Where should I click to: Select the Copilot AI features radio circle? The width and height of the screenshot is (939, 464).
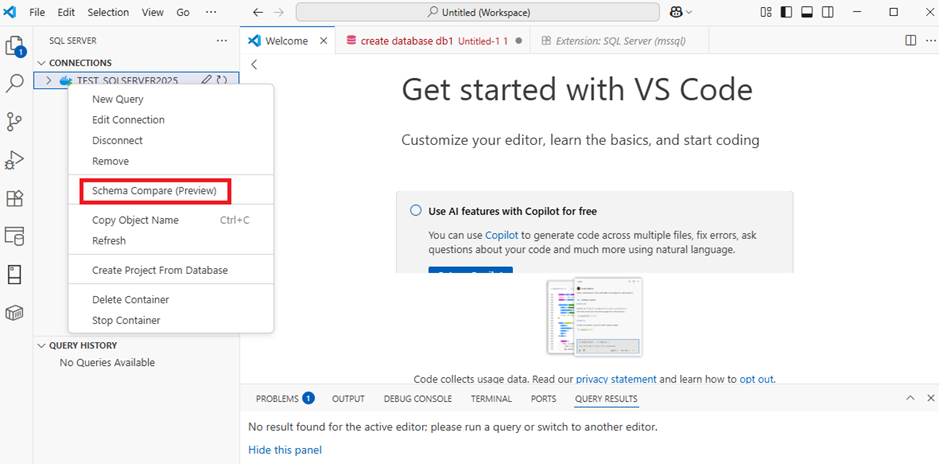416,211
